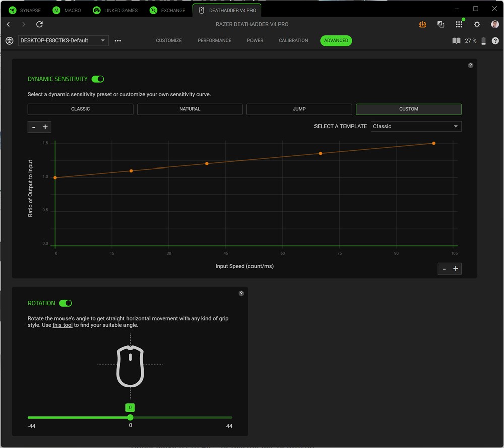Go back using the left arrow icon
This screenshot has width=504, height=448.
coord(8,24)
